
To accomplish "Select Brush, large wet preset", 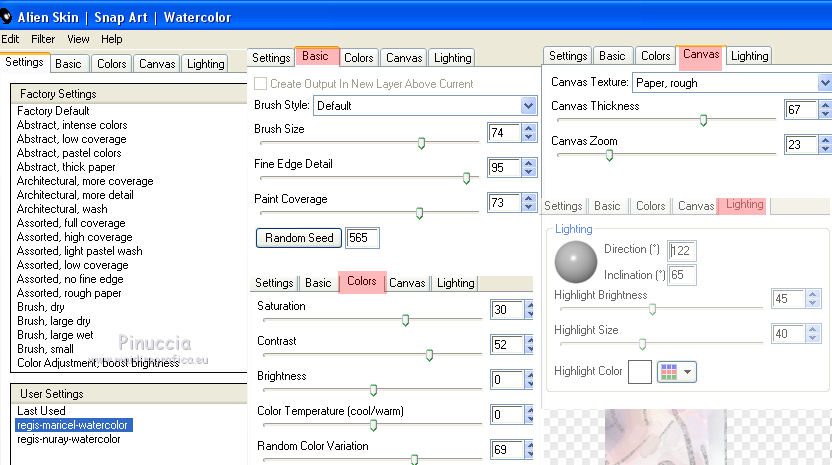I will tap(55, 334).
